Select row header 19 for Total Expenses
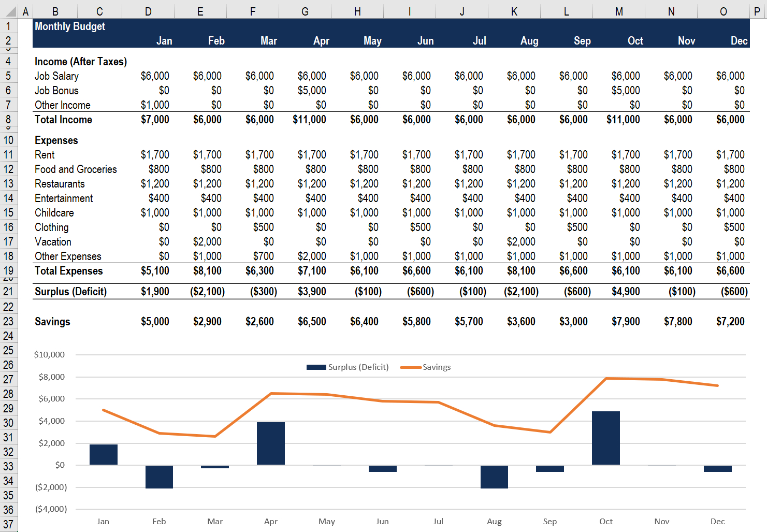The height and width of the screenshot is (532, 767). pos(8,271)
